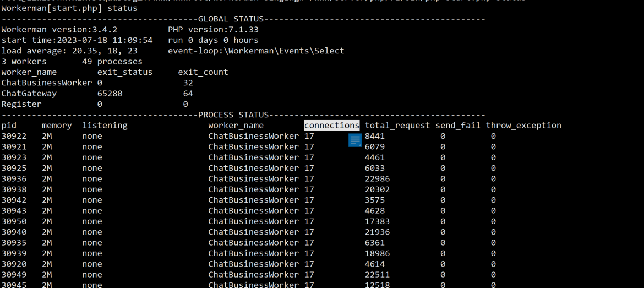Image resolution: width=644 pixels, height=288 pixels.
Task: Click the start time:2023-07-18 11:09:54 text
Action: point(77,40)
